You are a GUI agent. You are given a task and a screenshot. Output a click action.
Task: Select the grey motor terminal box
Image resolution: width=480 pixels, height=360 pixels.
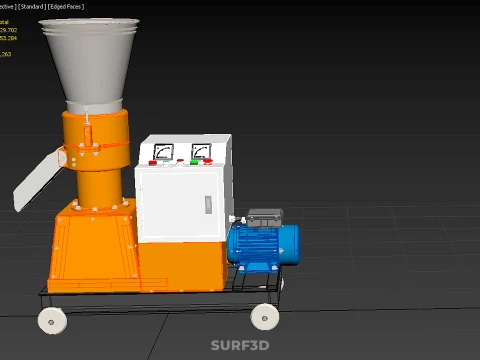(265, 218)
